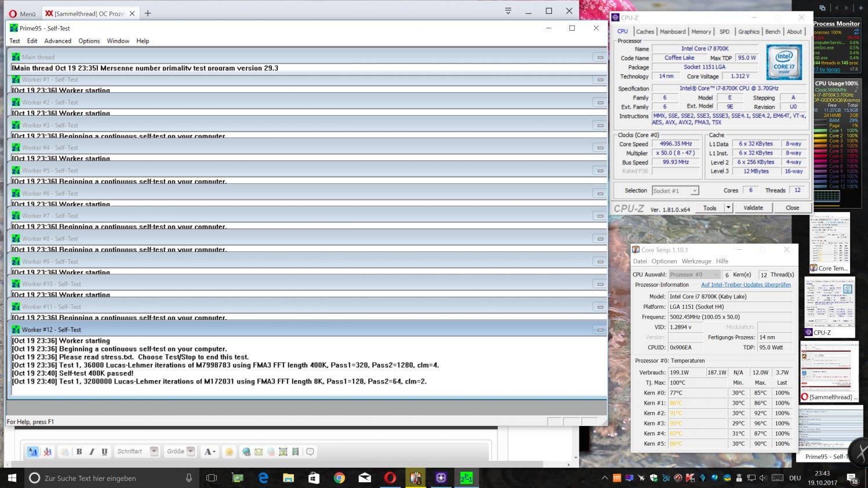
Task: Open a new Opera tab with plus
Action: (148, 13)
